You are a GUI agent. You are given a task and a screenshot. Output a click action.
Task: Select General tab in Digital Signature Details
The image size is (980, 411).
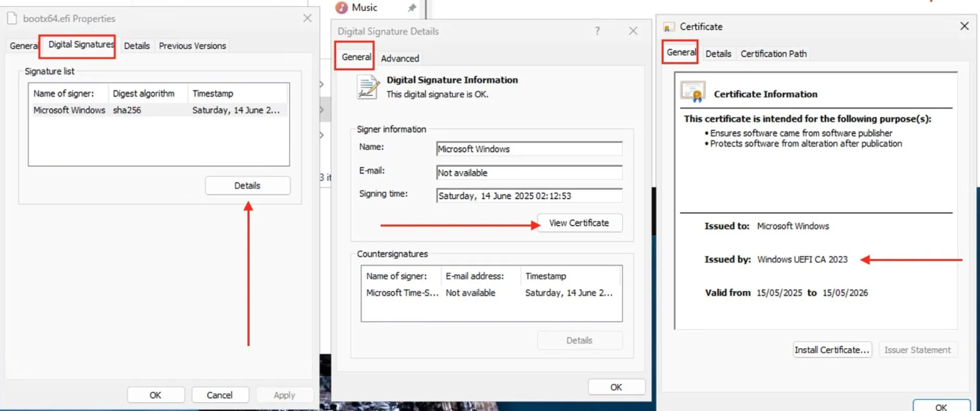356,57
